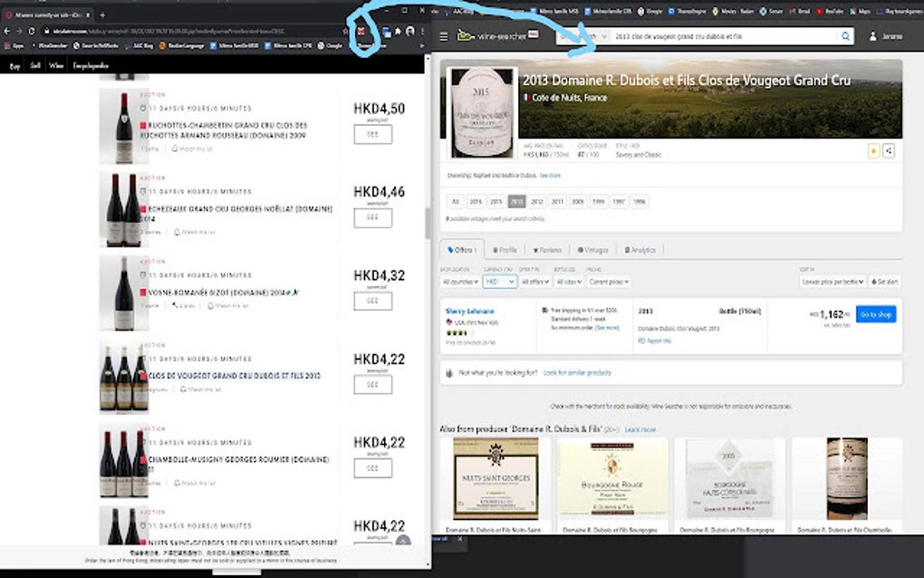This screenshot has width=924, height=578.
Task: Bookmark the auction page via the star icon
Action: 345,30
